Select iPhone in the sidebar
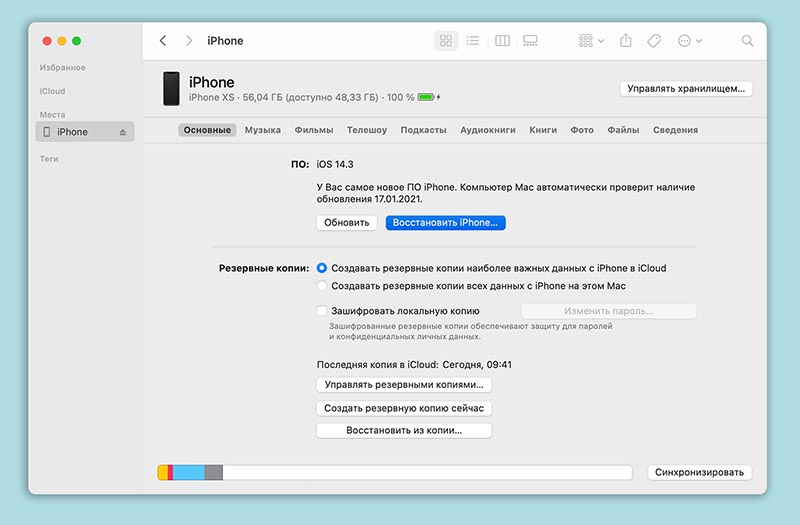The image size is (800, 525). pyautogui.click(x=85, y=132)
